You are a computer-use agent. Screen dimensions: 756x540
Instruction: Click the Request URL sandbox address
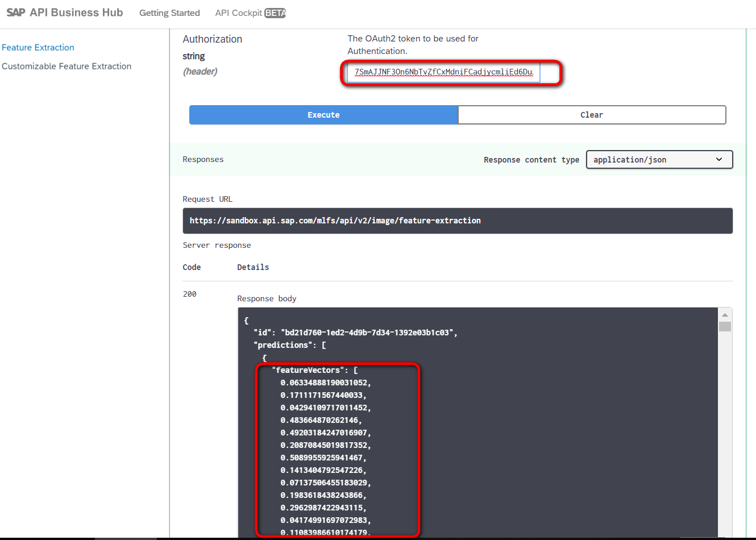[x=335, y=221]
